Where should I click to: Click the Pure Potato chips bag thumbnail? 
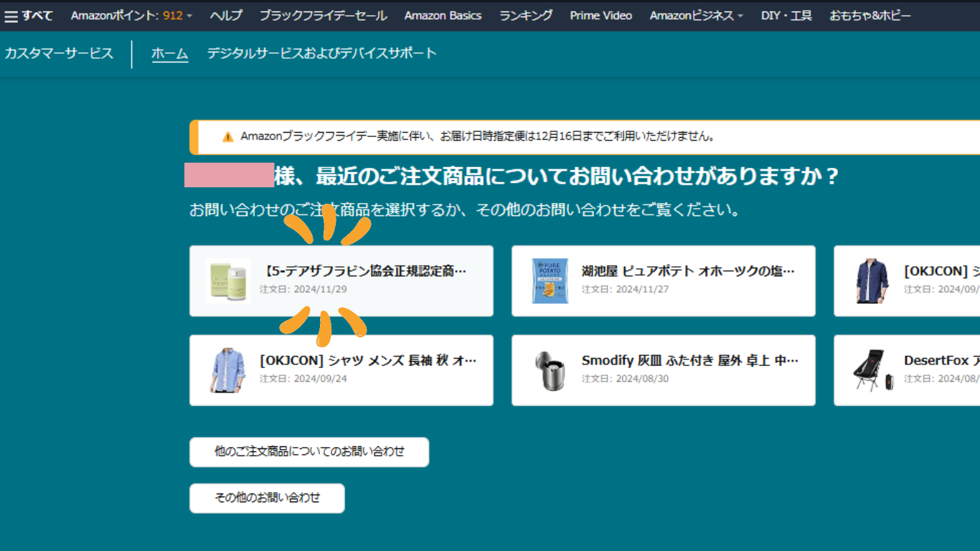pos(550,281)
